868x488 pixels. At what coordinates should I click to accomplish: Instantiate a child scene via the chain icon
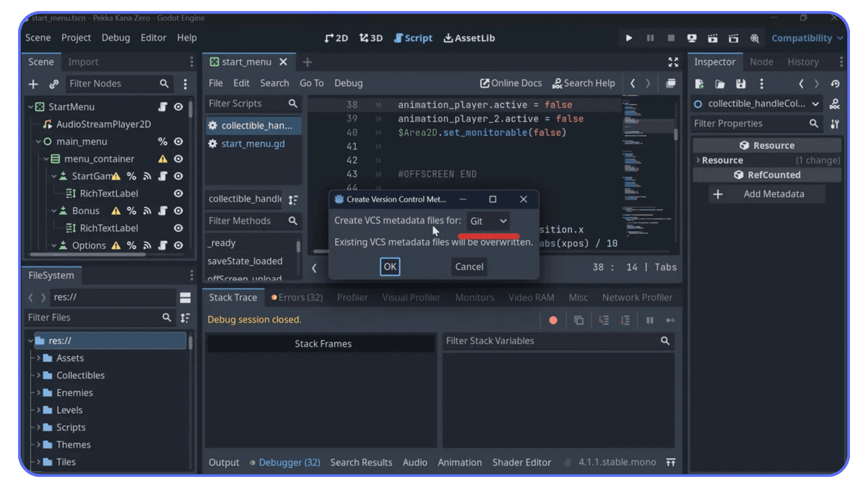[54, 84]
